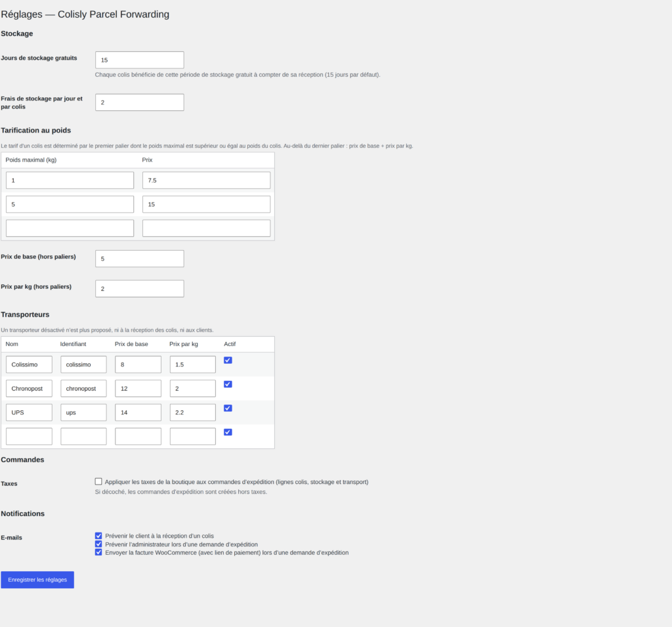Edit the chronopost Identifiant field

coord(83,389)
